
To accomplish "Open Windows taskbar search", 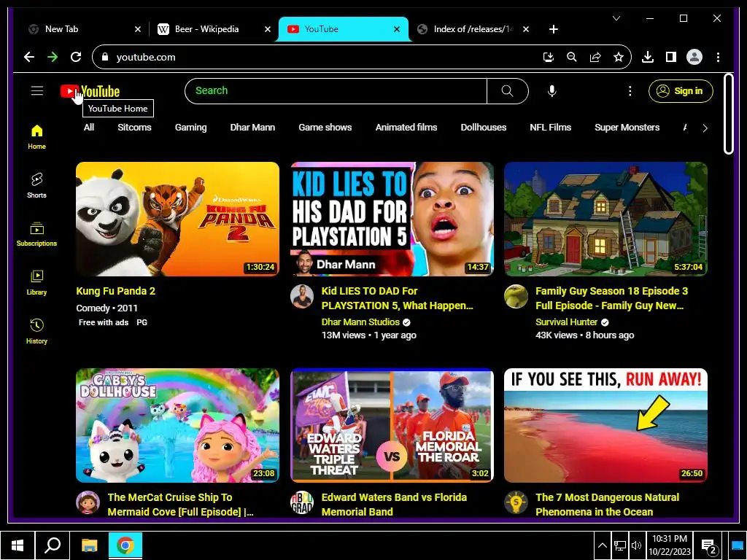I will tap(53, 545).
